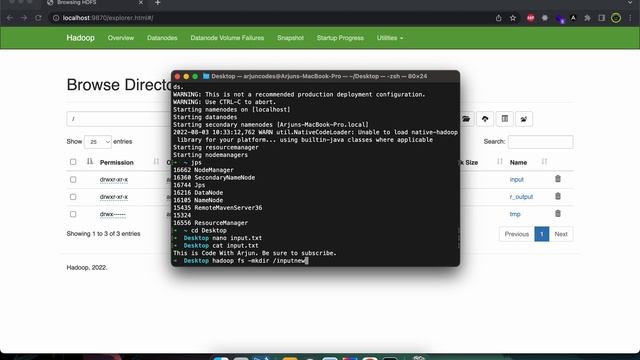Expand the Utilities dropdown menu
This screenshot has width=640, height=360.
point(390,38)
